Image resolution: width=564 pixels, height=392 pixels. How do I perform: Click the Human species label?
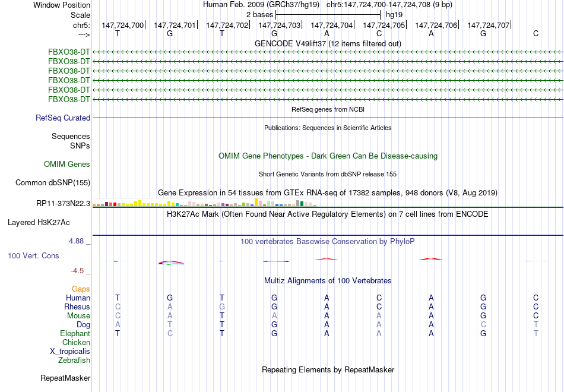coord(78,298)
